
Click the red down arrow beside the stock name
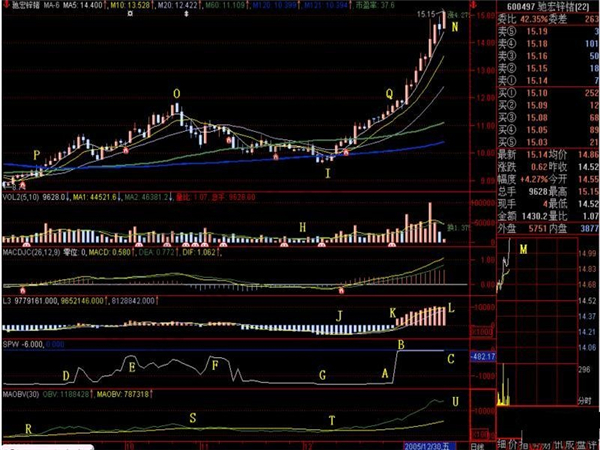[x=7, y=5]
